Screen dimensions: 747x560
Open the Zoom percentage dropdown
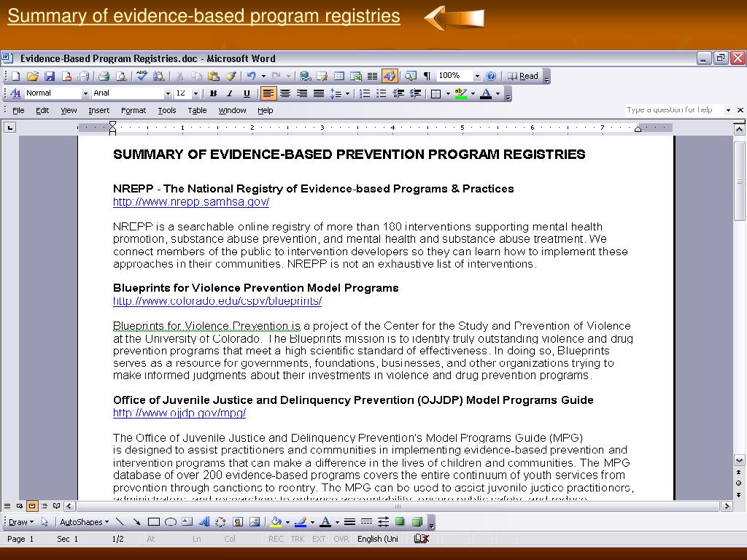(x=477, y=76)
